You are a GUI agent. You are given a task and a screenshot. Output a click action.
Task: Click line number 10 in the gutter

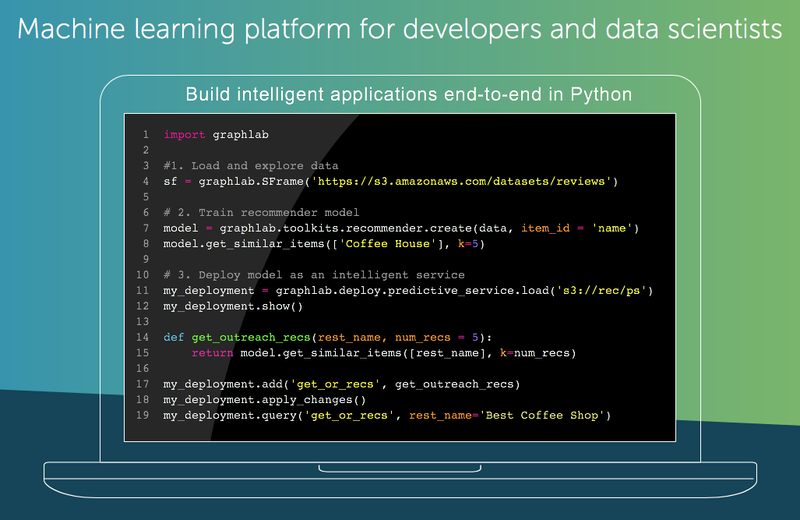tap(142, 275)
